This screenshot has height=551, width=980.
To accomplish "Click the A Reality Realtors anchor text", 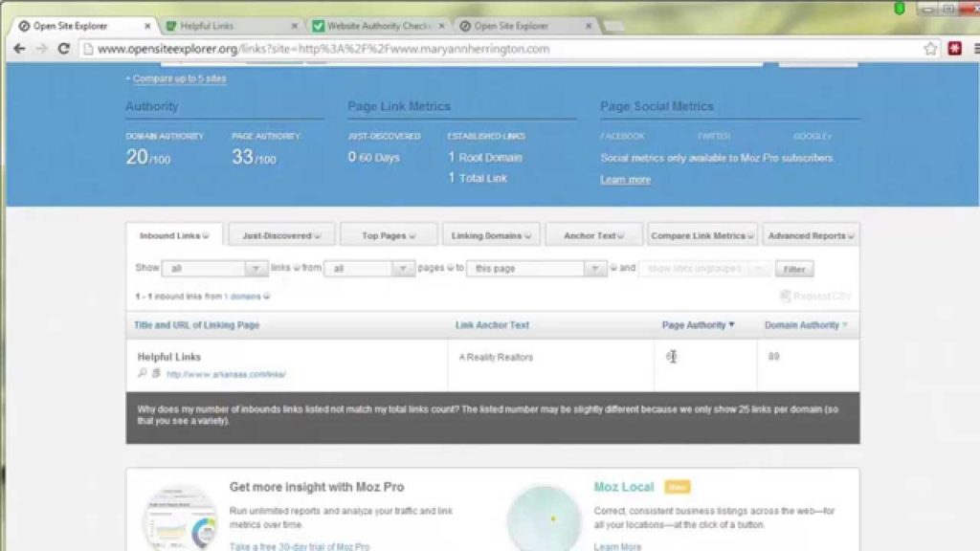I will coord(496,358).
